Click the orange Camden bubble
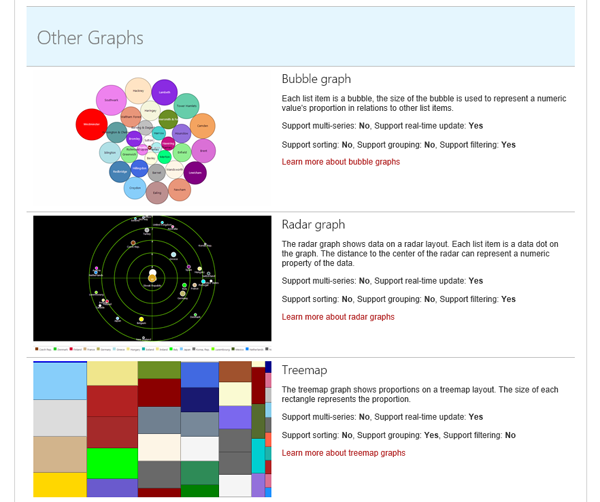Viewport: 600px width, 502px height. (x=202, y=126)
